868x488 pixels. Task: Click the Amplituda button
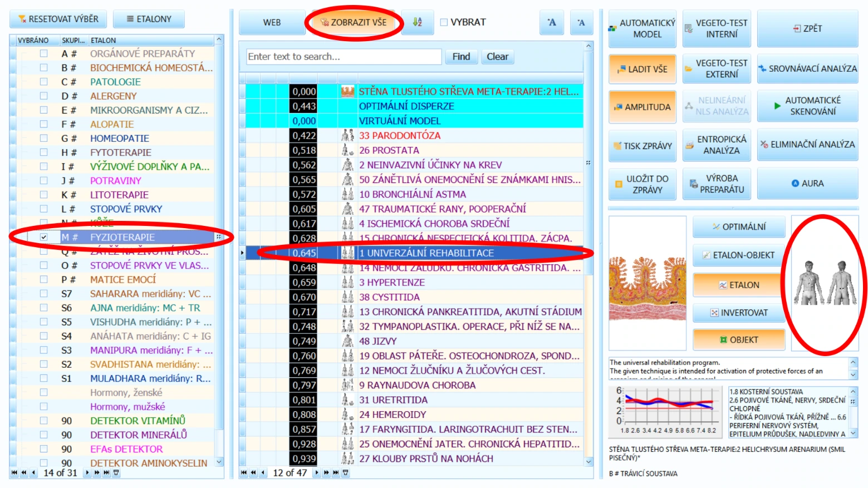click(642, 107)
